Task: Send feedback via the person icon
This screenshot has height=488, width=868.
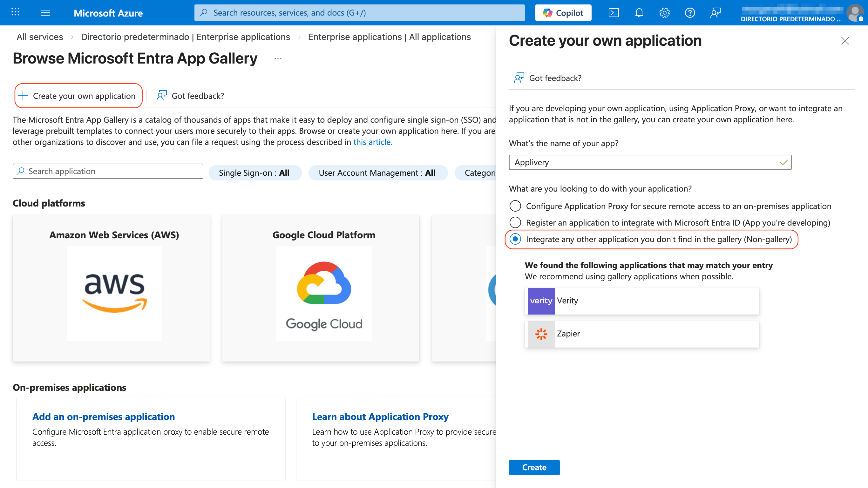Action: [715, 12]
